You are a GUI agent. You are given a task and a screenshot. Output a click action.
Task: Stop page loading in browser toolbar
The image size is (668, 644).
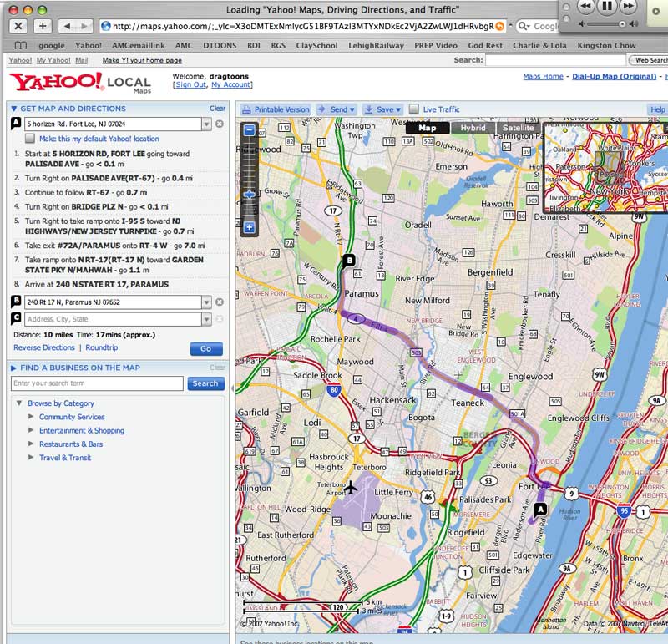pyautogui.click(x=18, y=26)
